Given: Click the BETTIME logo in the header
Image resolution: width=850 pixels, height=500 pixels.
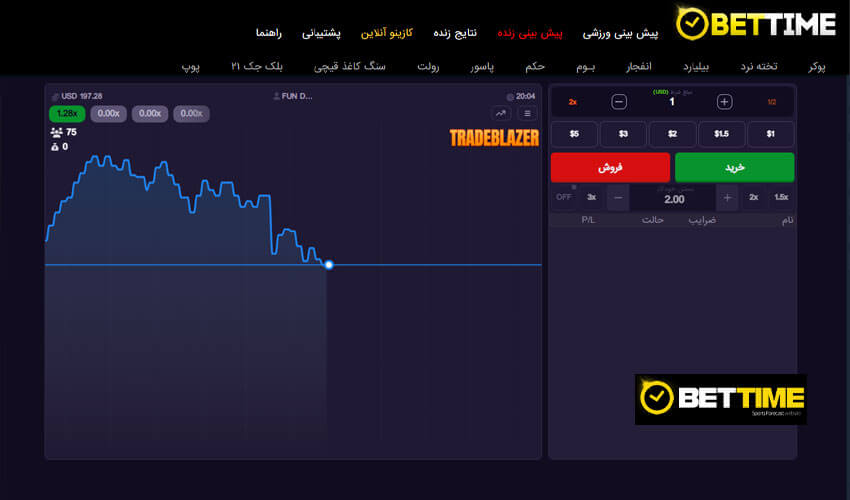Looking at the screenshot, I should 756,24.
